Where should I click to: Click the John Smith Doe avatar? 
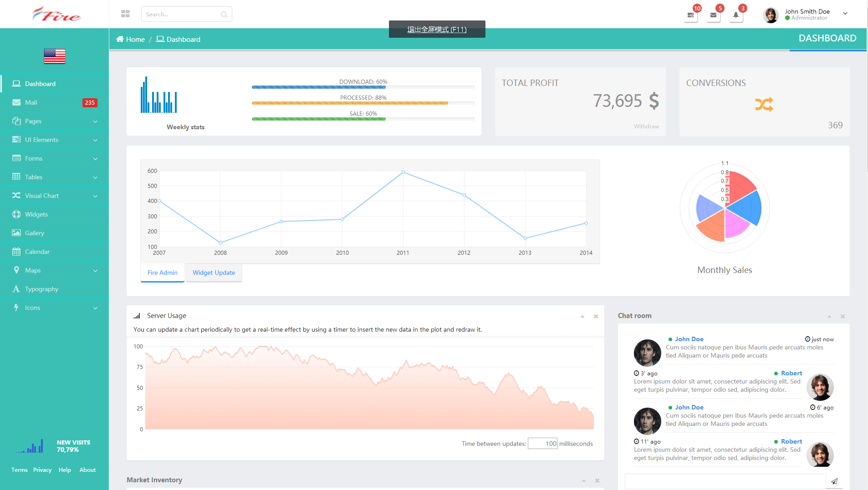coord(771,15)
